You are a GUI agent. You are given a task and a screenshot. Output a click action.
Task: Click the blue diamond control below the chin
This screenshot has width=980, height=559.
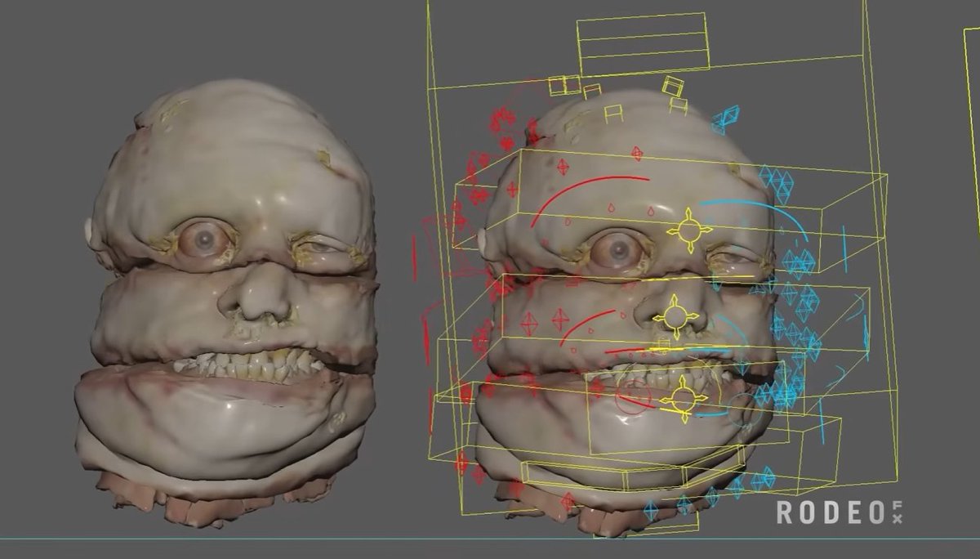pyautogui.click(x=651, y=511)
